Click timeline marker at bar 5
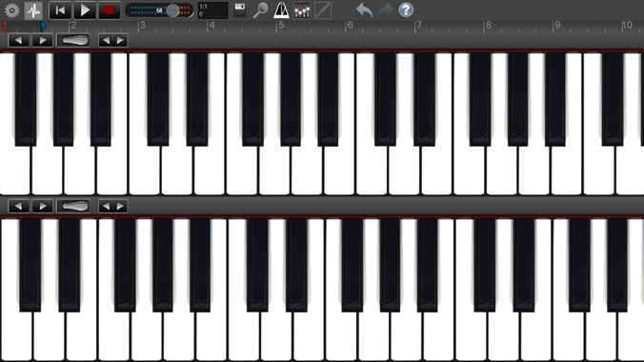This screenshot has width=644, height=362. click(281, 26)
